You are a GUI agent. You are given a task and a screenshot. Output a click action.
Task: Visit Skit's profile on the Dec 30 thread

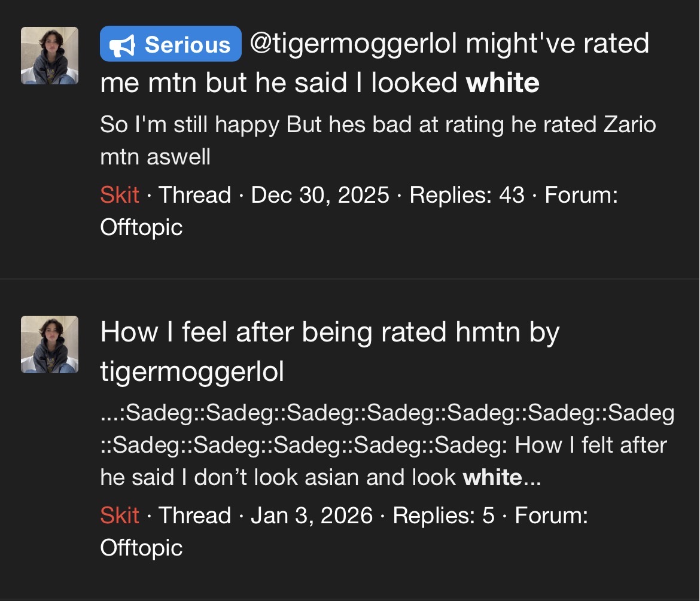coord(120,195)
